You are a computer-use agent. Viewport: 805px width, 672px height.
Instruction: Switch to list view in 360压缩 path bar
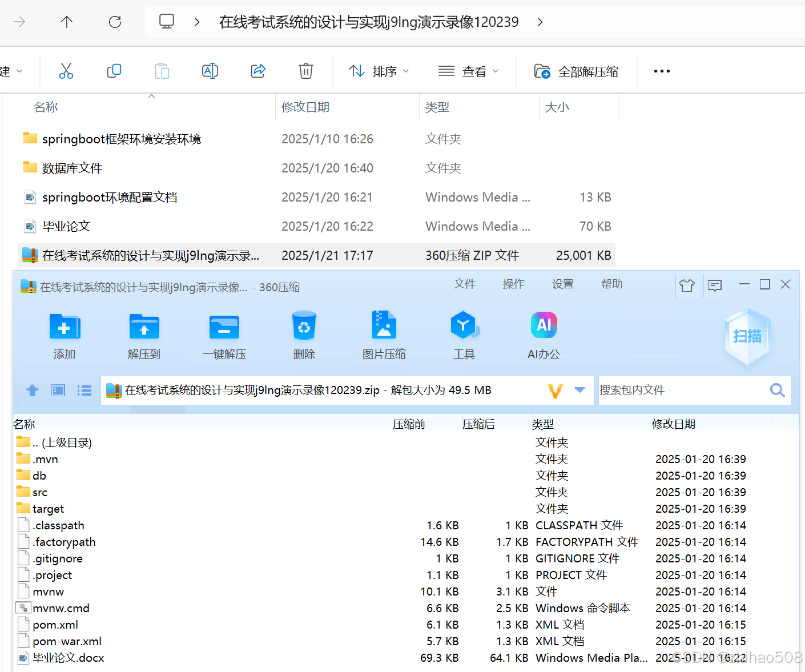[84, 391]
